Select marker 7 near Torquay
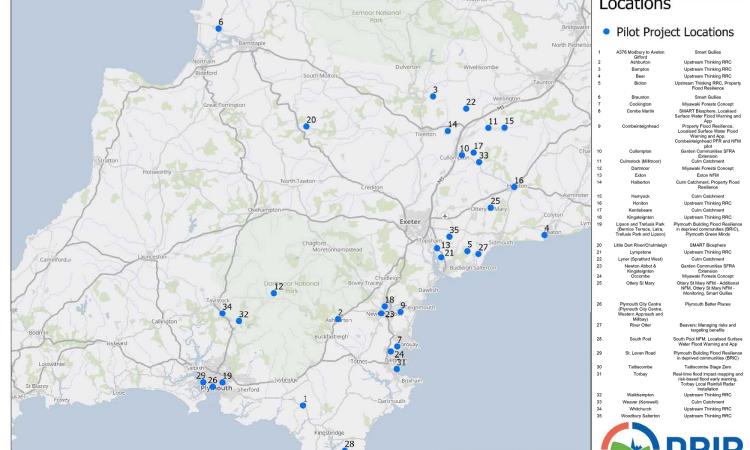Viewport: 750px width, 450px height. [397, 346]
